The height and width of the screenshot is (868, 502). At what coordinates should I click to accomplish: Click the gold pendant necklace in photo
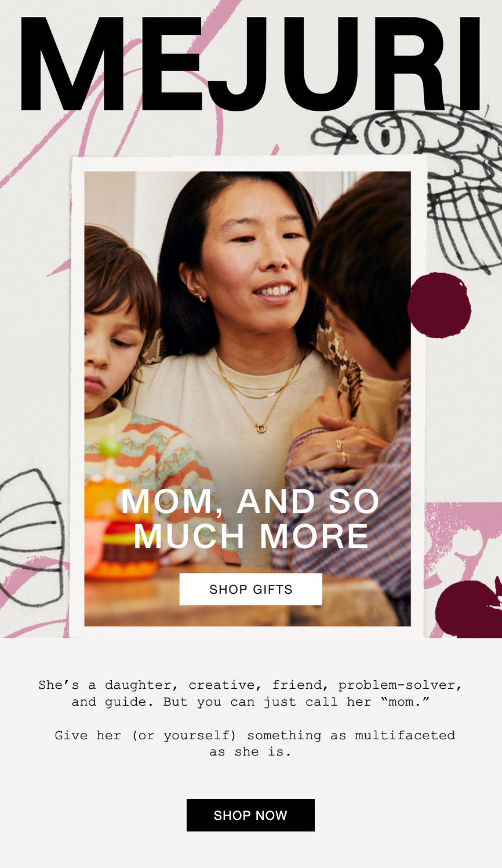(x=261, y=427)
